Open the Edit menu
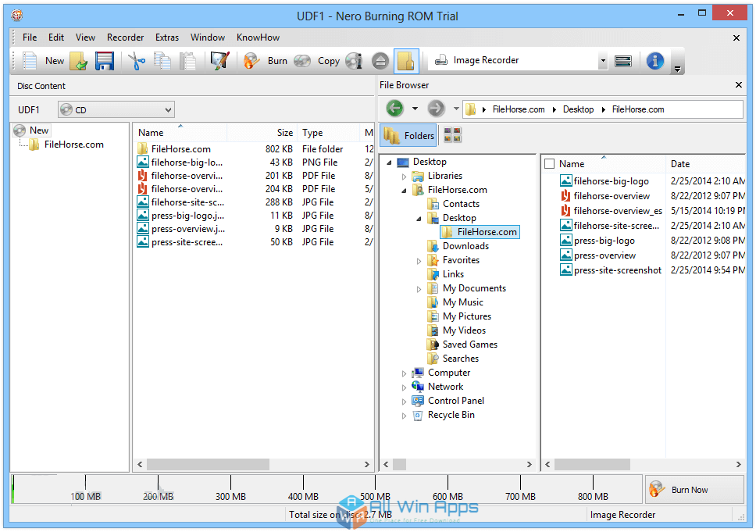The width and height of the screenshot is (756, 532). pyautogui.click(x=56, y=37)
